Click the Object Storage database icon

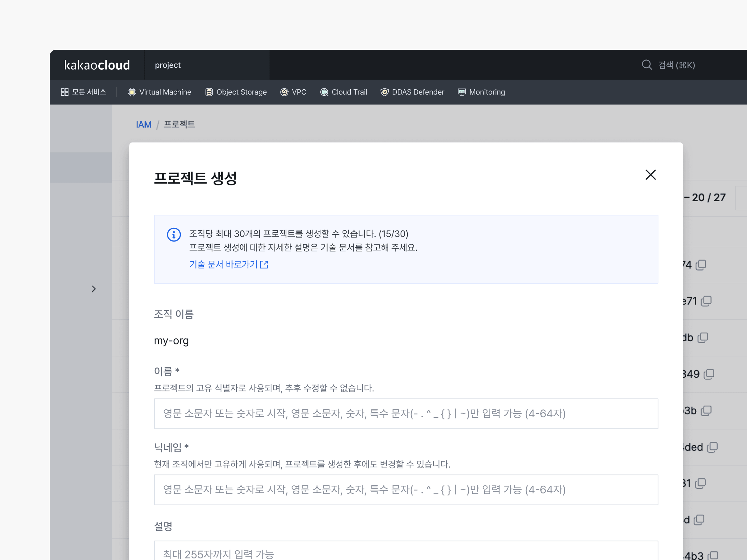[x=209, y=92]
